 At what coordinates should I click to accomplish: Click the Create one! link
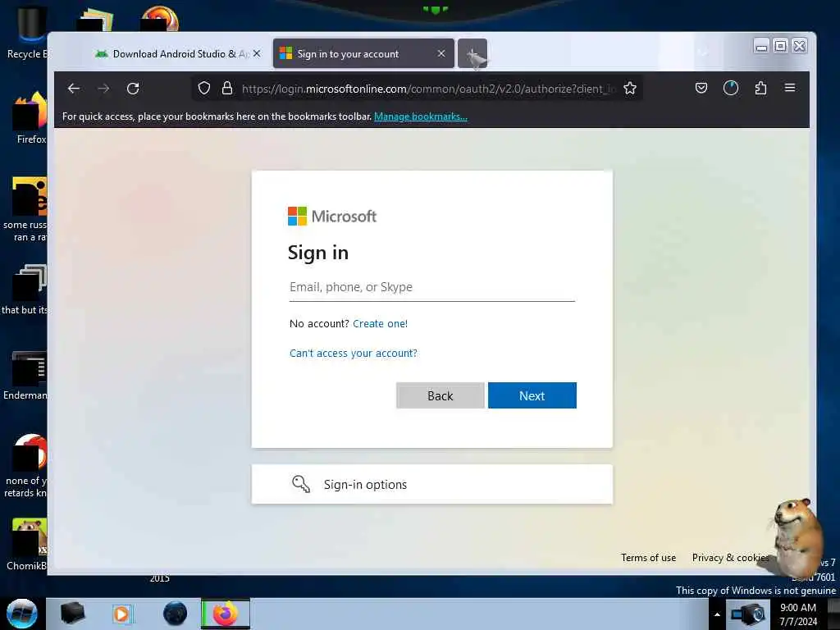click(381, 323)
